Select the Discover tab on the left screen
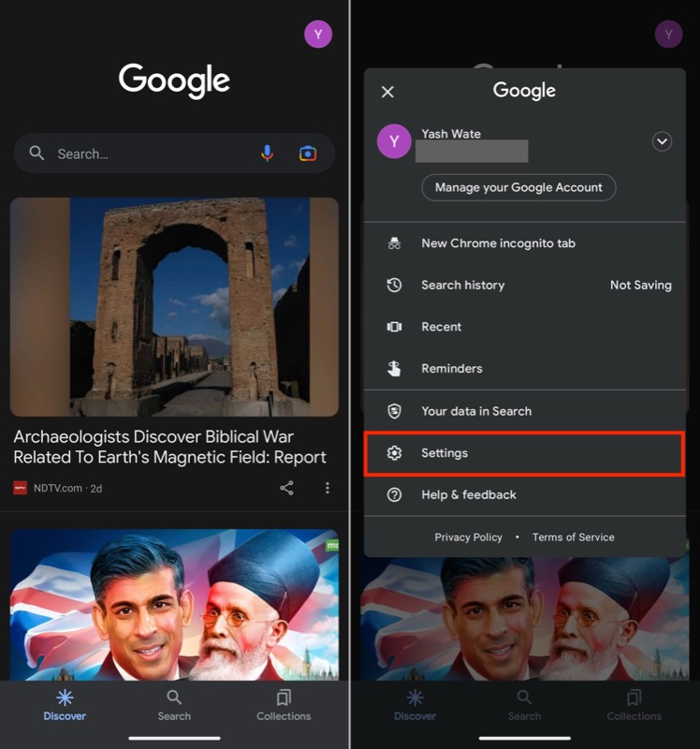The width and height of the screenshot is (700, 749). [65, 705]
